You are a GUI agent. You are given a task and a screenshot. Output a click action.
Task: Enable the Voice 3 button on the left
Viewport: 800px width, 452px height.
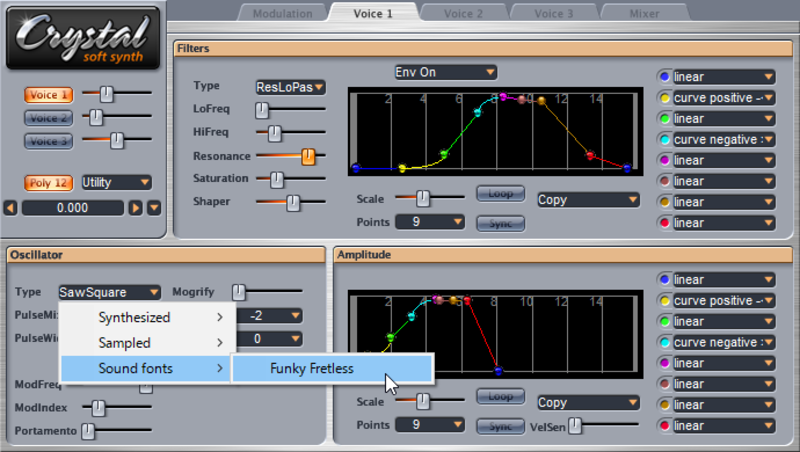49,141
